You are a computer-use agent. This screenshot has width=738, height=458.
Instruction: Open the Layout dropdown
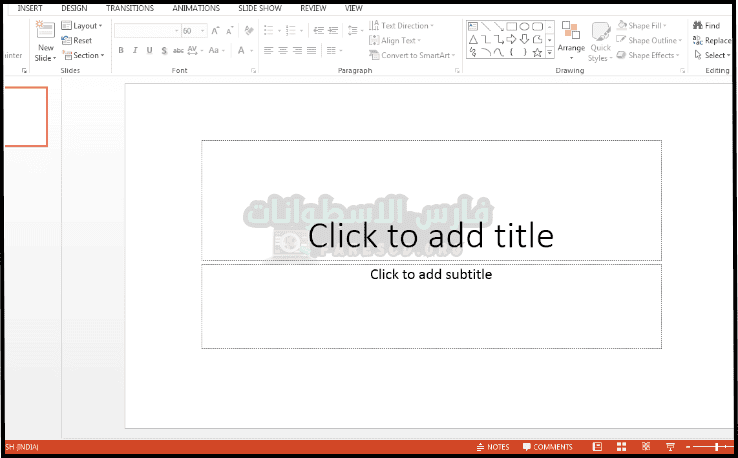click(81, 26)
